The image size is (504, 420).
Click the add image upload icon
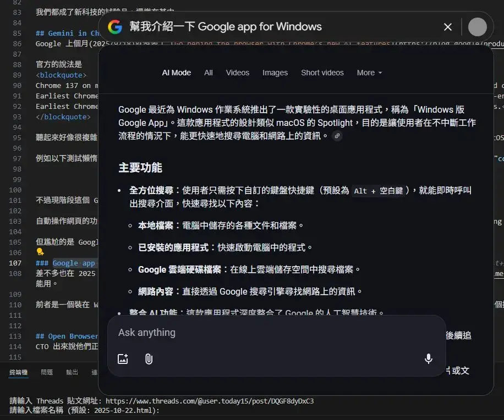click(x=123, y=359)
